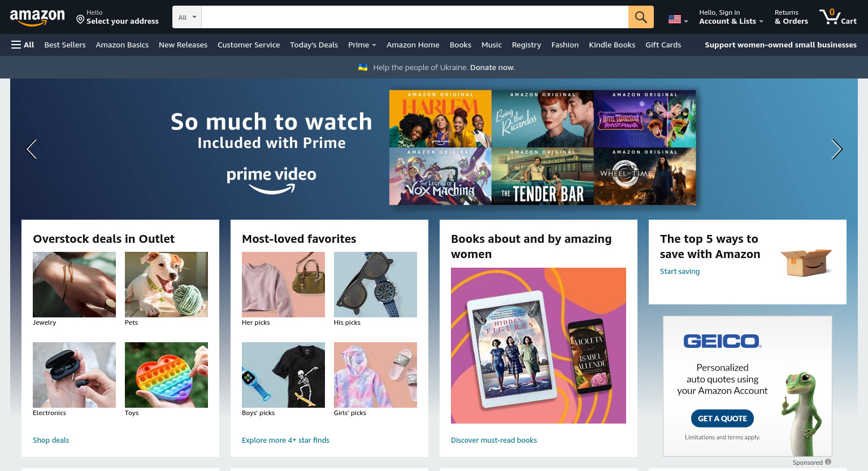Viewport: 868px width, 471px height.
Task: Click the location pin address selector
Action: coord(118,17)
